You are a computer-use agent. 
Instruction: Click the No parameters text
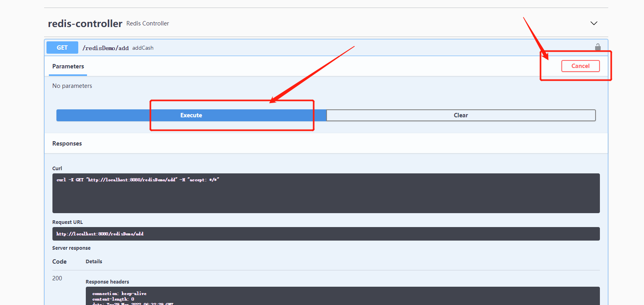[72, 86]
